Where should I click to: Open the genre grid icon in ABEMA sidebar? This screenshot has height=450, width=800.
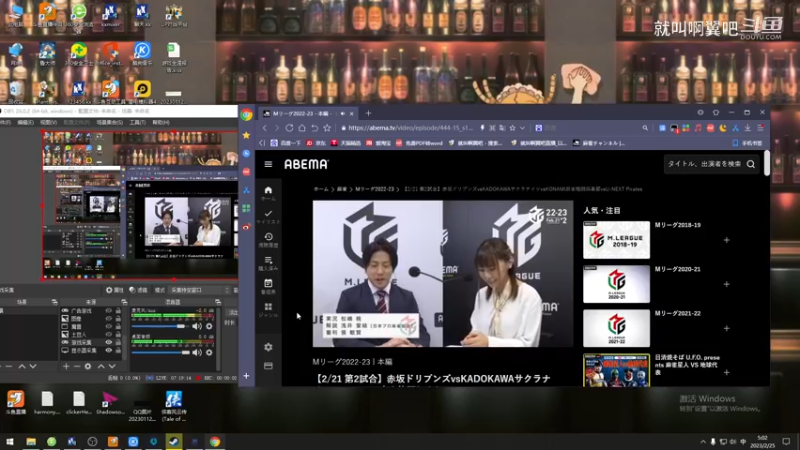268,307
